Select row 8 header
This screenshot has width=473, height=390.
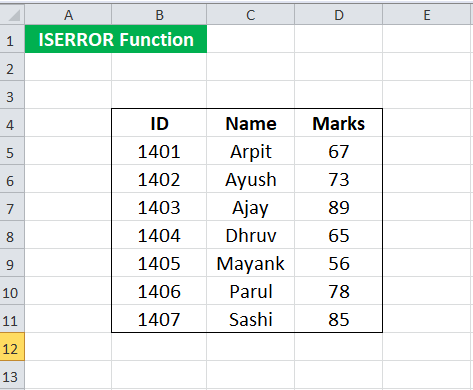[x=12, y=235]
